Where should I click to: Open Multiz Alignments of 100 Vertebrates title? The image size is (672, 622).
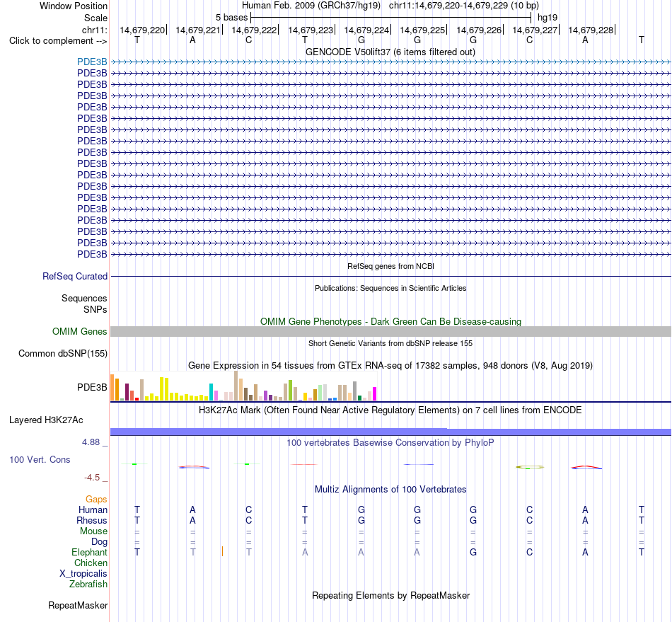click(390, 490)
